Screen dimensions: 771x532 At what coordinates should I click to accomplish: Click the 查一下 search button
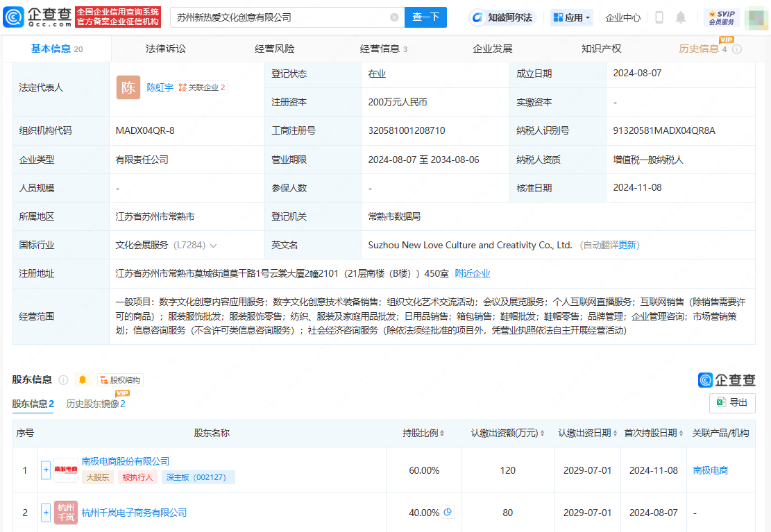[425, 17]
